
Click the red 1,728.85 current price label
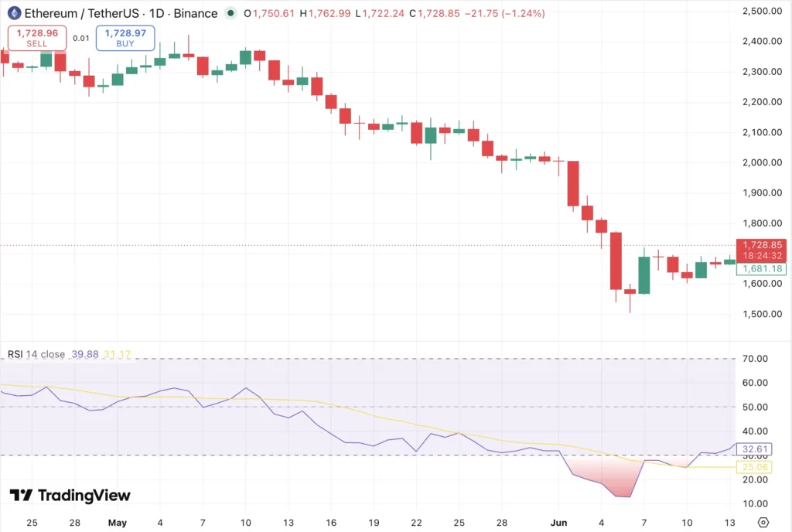[x=761, y=251]
